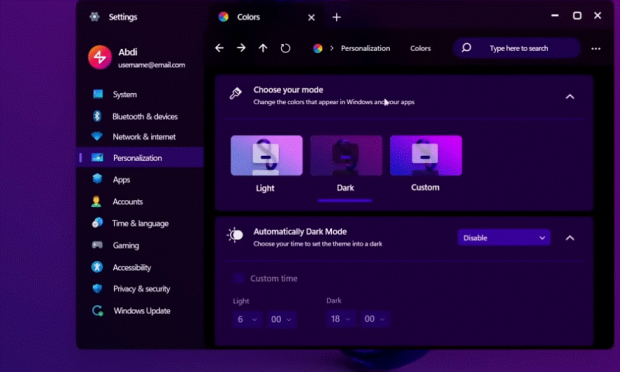Close the Colors tab

coord(312,17)
